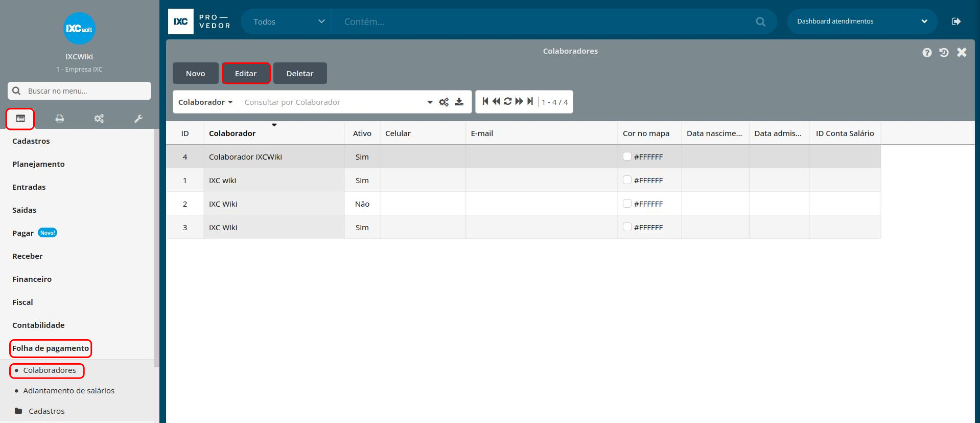Focus the Consultar por Colaborador field

coord(333,102)
